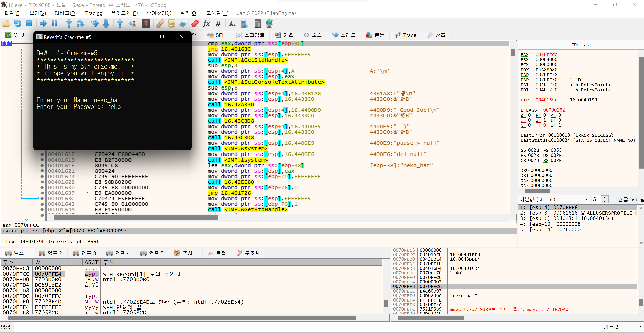Open the 보기(V) menu

click(x=38, y=13)
